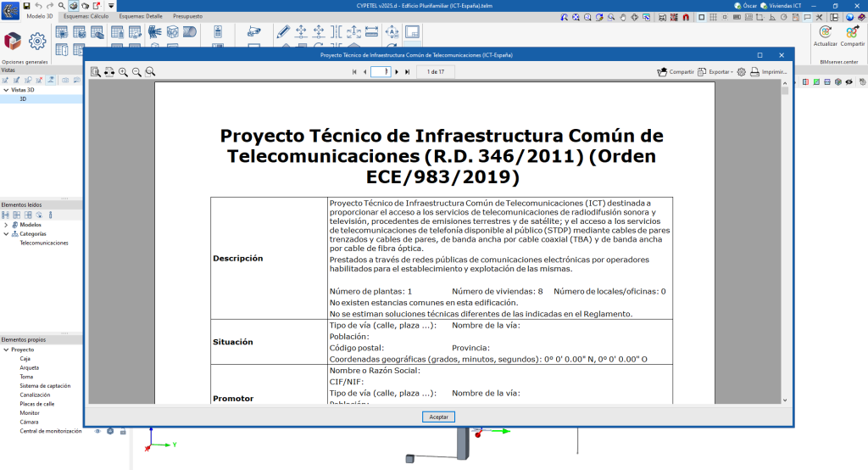Screen dimensions: 868x470
Task: Select the 3D view tree item
Action: [x=23, y=99]
